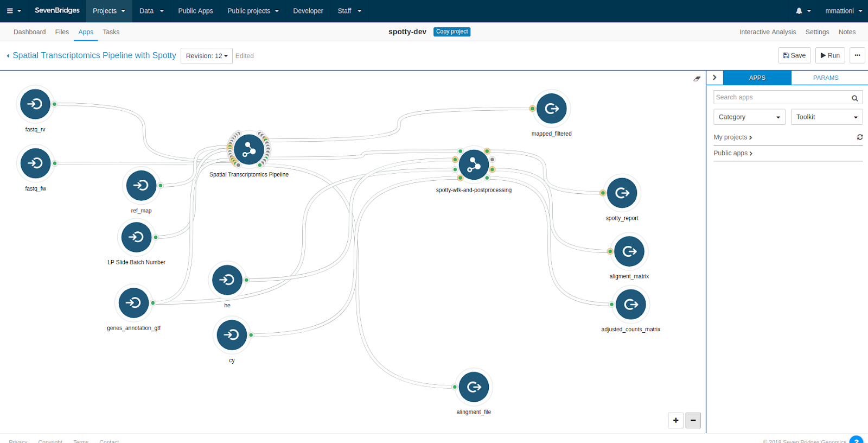Screen dimensions: 868x443
Task: Open the Staff dropdown menu
Action: (x=349, y=11)
